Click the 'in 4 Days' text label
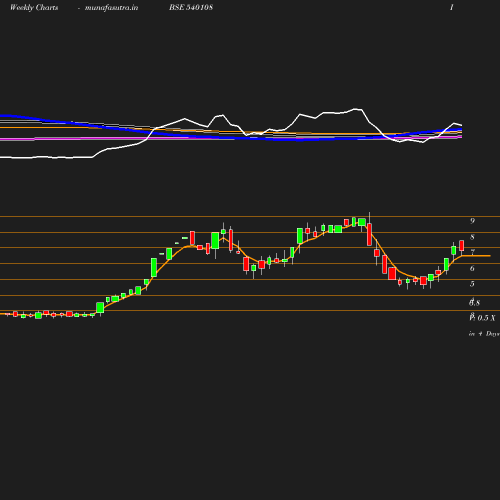This screenshot has width=500, height=500. coord(484,334)
